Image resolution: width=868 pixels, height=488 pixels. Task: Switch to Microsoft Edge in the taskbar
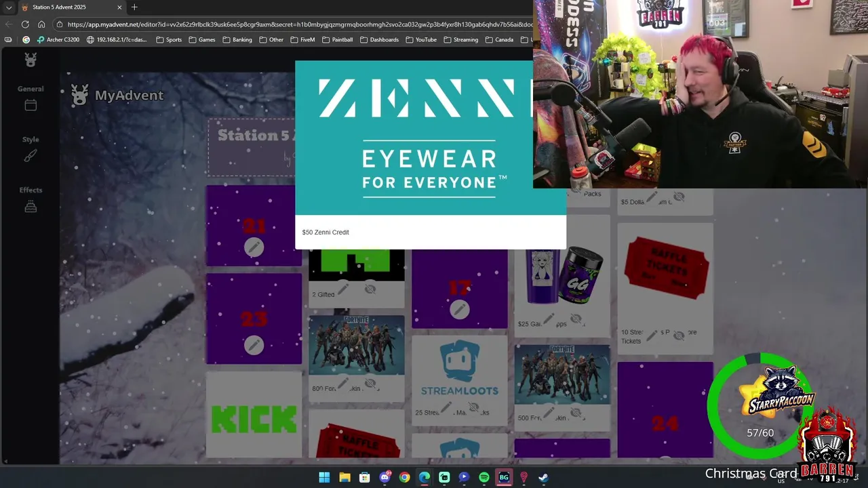pyautogui.click(x=425, y=477)
